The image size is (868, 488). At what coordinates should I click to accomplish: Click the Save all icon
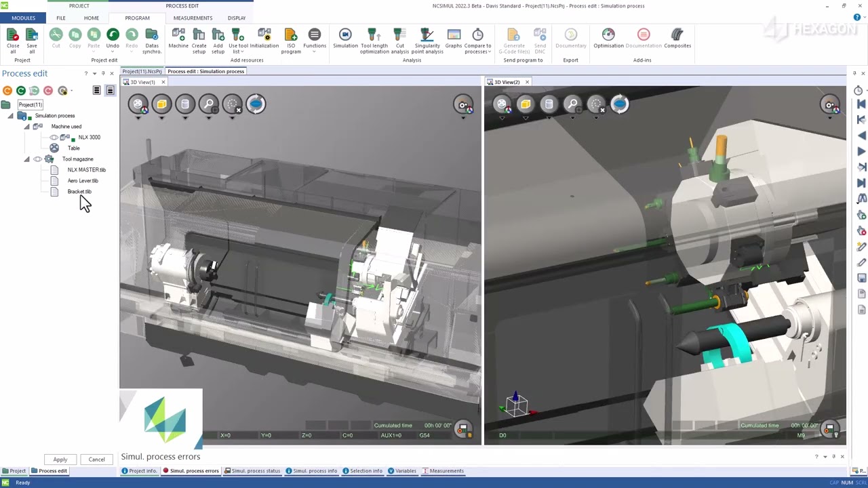coord(32,40)
